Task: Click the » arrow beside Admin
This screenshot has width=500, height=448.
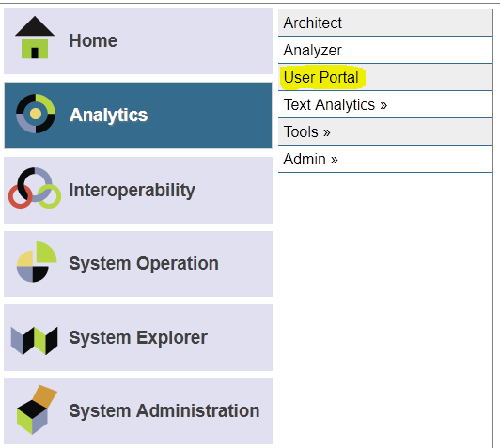Action: click(334, 160)
